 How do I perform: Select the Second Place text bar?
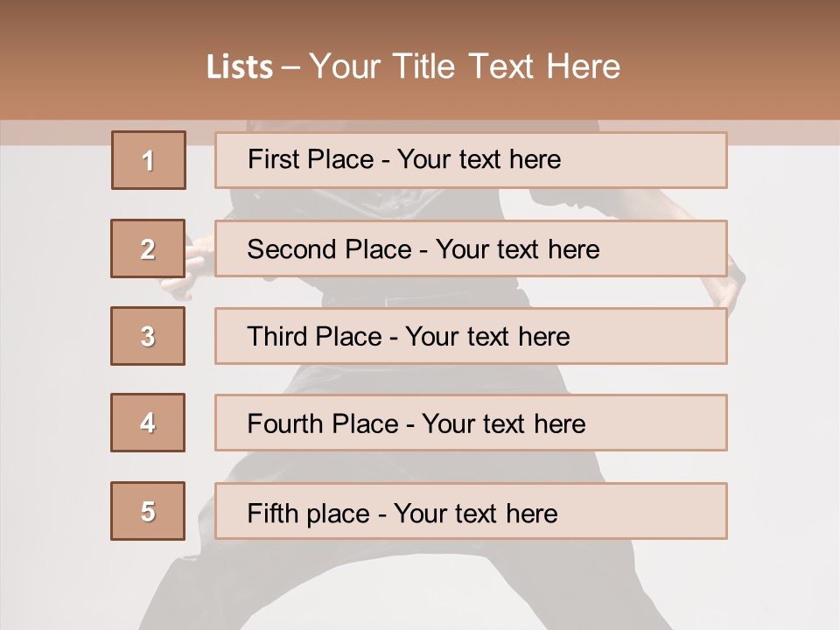[x=471, y=248]
